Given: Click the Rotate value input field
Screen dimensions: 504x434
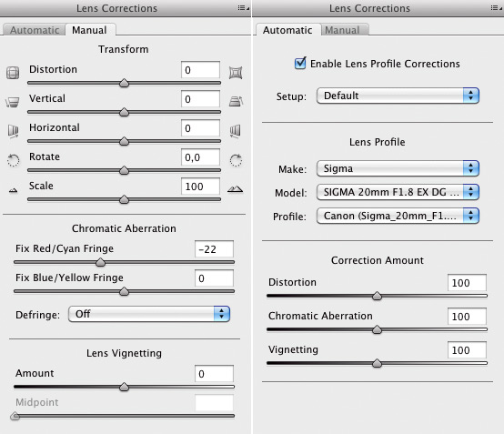Looking at the screenshot, I should pos(200,157).
